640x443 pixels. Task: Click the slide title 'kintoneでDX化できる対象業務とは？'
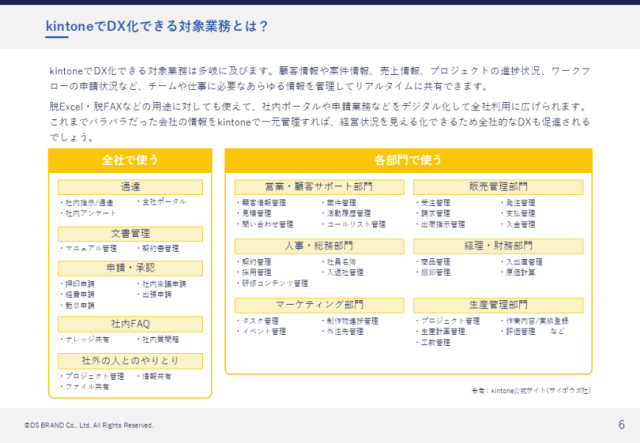(157, 26)
